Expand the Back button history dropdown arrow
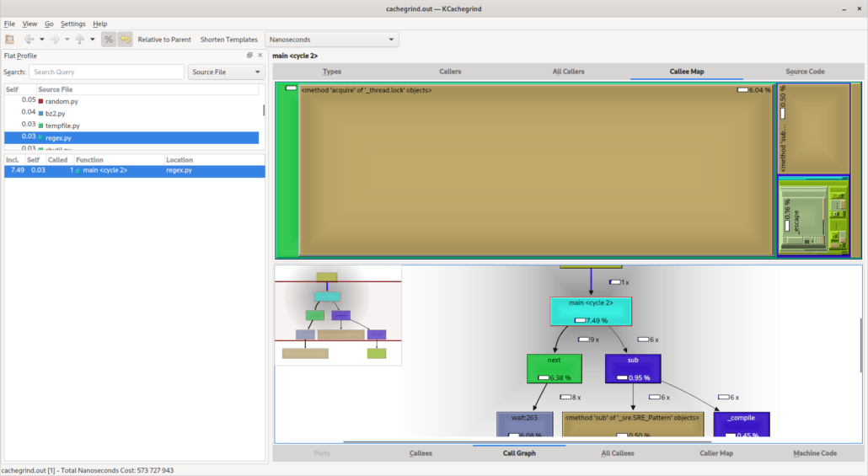The height and width of the screenshot is (476, 868). pyautogui.click(x=41, y=40)
